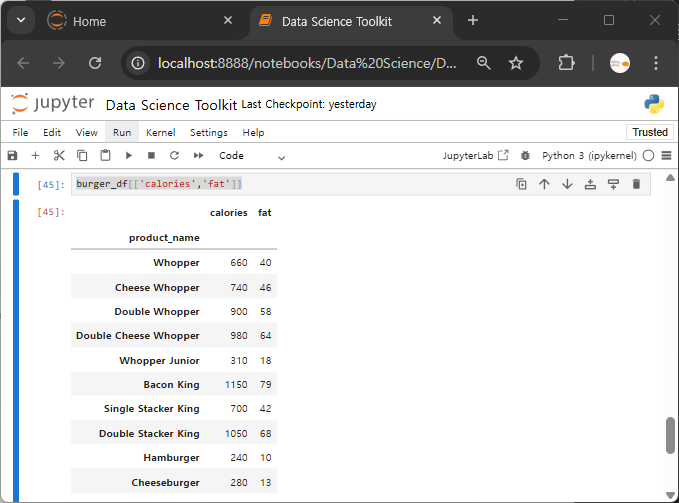Viewport: 679px width, 503px height.
Task: Click the Jupyter logo to go home
Action: coord(52,104)
